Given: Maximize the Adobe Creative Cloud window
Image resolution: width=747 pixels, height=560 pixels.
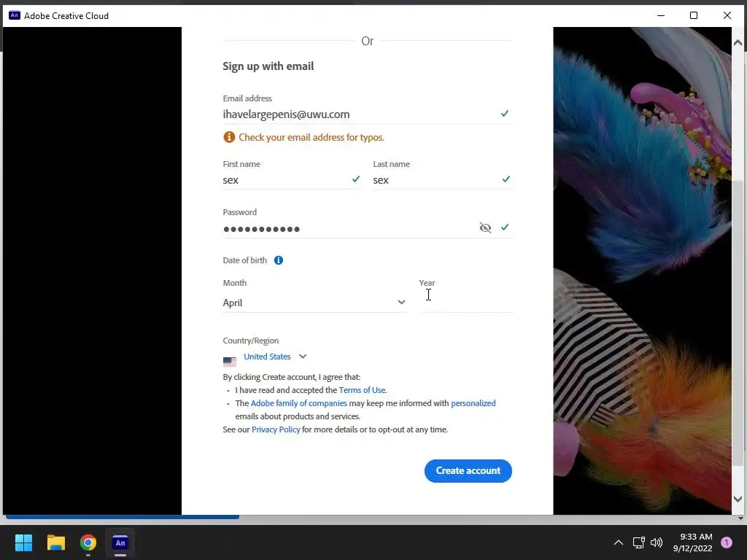Looking at the screenshot, I should [694, 16].
